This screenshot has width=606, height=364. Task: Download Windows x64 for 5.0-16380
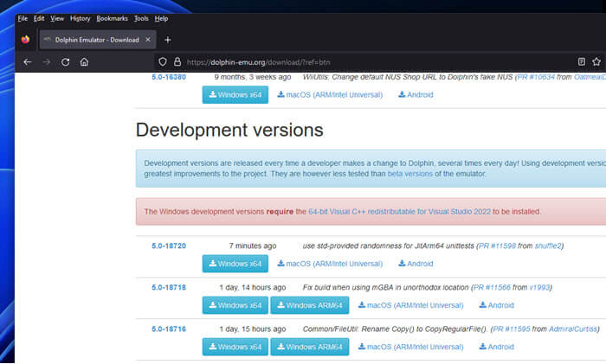pyautogui.click(x=235, y=94)
